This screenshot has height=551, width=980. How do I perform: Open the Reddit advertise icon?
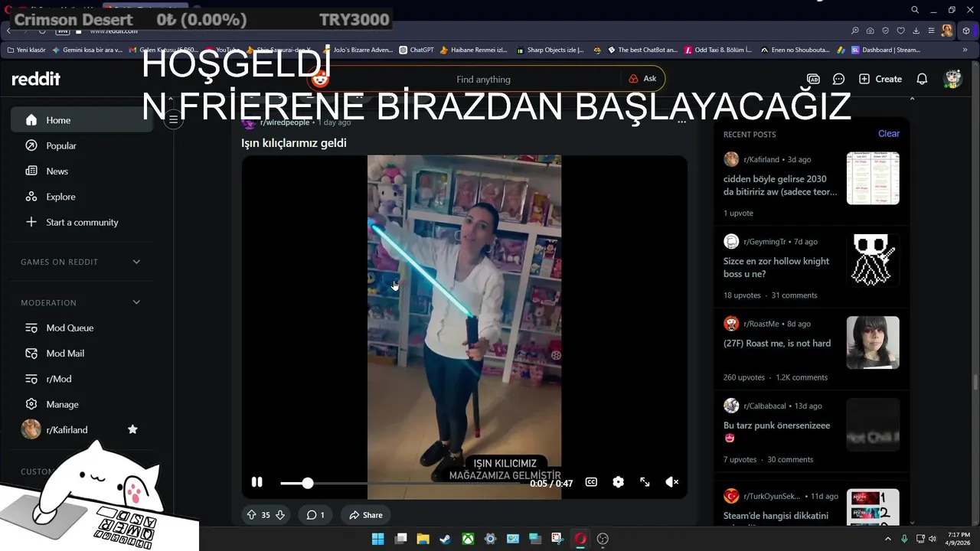click(x=814, y=79)
